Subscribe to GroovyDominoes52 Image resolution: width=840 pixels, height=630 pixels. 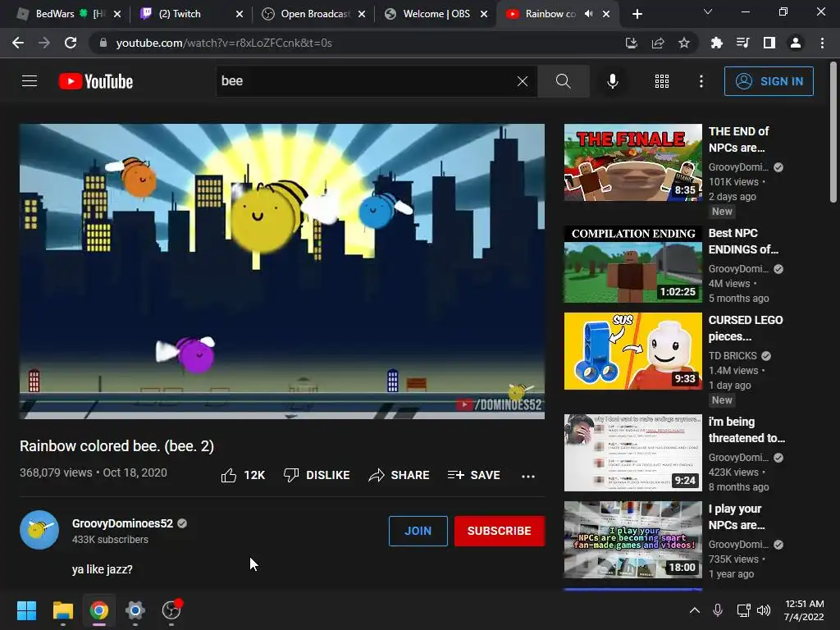[500, 531]
